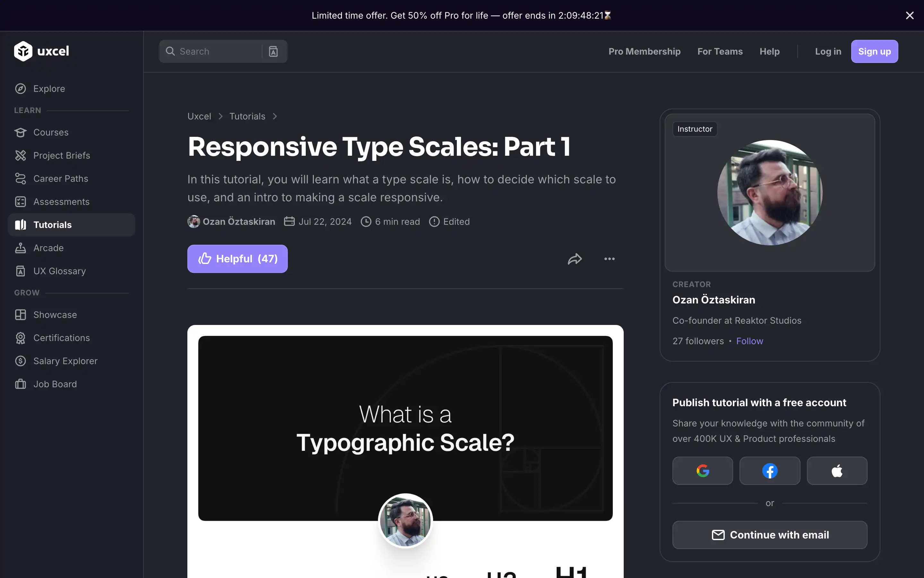Image resolution: width=924 pixels, height=578 pixels.
Task: Click the thumbs-up Helpful button
Action: tap(237, 259)
